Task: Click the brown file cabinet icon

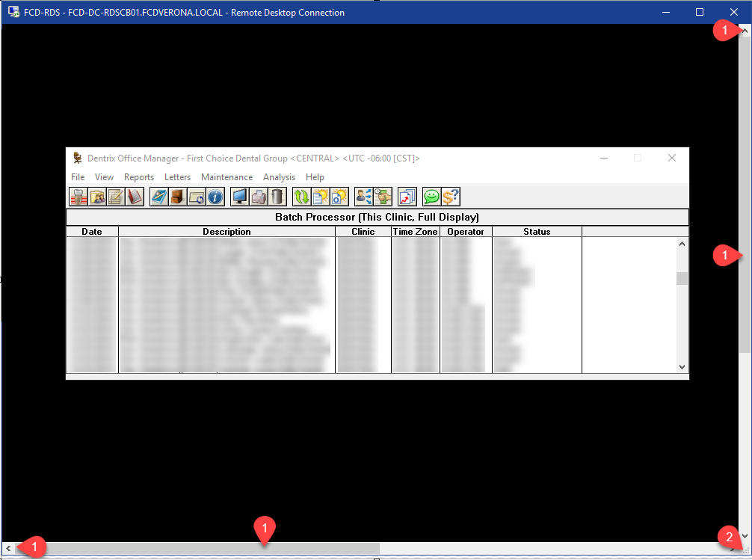Action: pyautogui.click(x=177, y=197)
